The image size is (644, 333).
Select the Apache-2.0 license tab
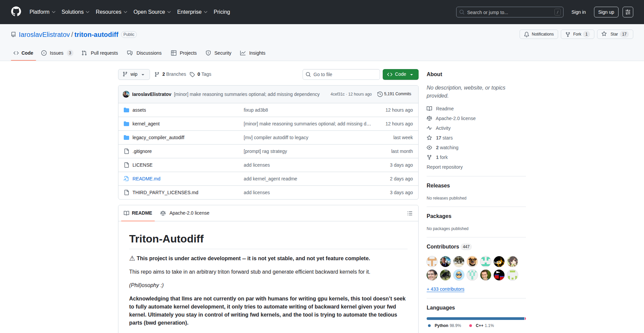[185, 213]
